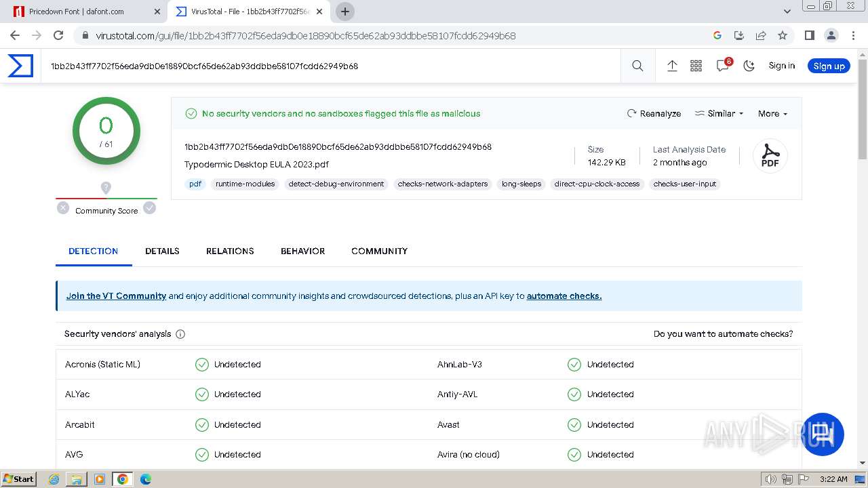
Task: Switch to the DETAILS tab
Action: (x=162, y=251)
